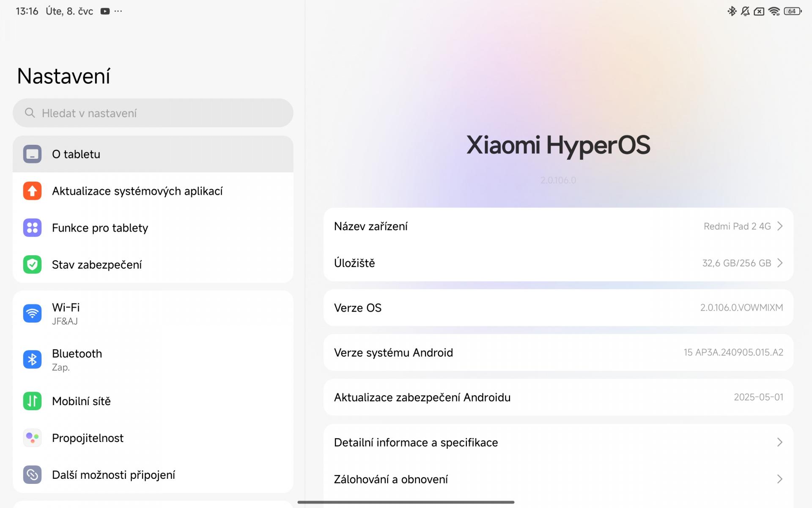Image resolution: width=812 pixels, height=508 pixels.
Task: Select O tabletu in settings list
Action: click(153, 154)
